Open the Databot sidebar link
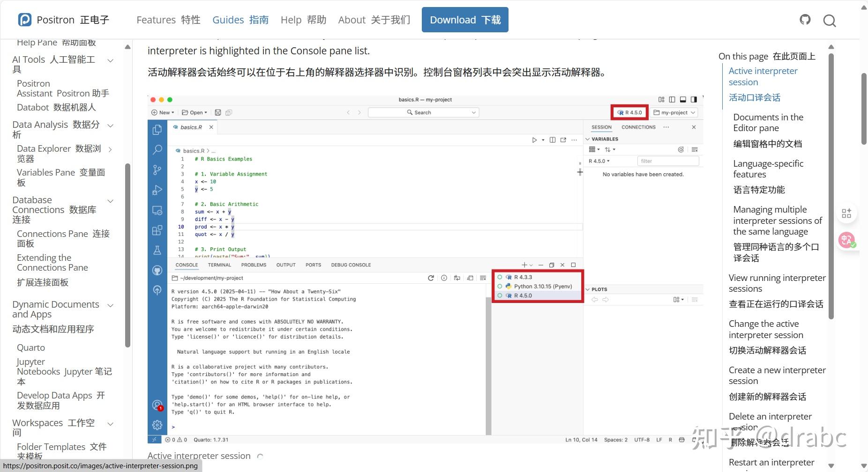This screenshot has height=472, width=868. click(x=56, y=107)
